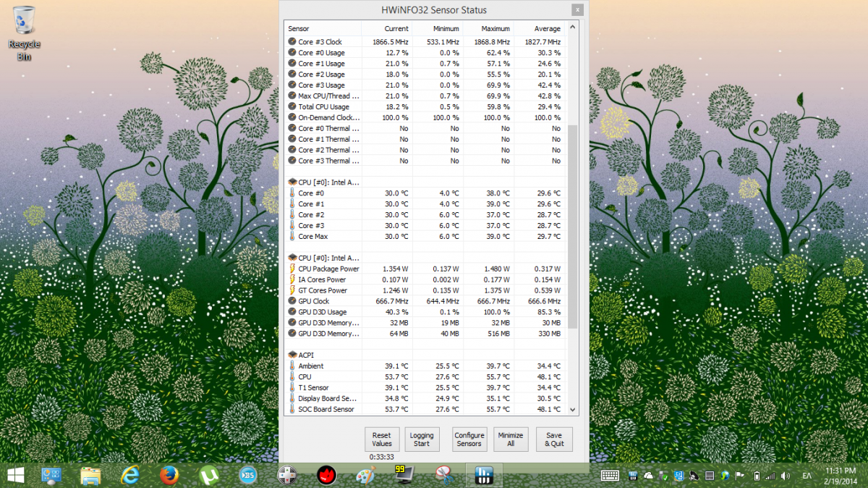Open Control Panel from the taskbar
The height and width of the screenshot is (488, 868).
52,475
